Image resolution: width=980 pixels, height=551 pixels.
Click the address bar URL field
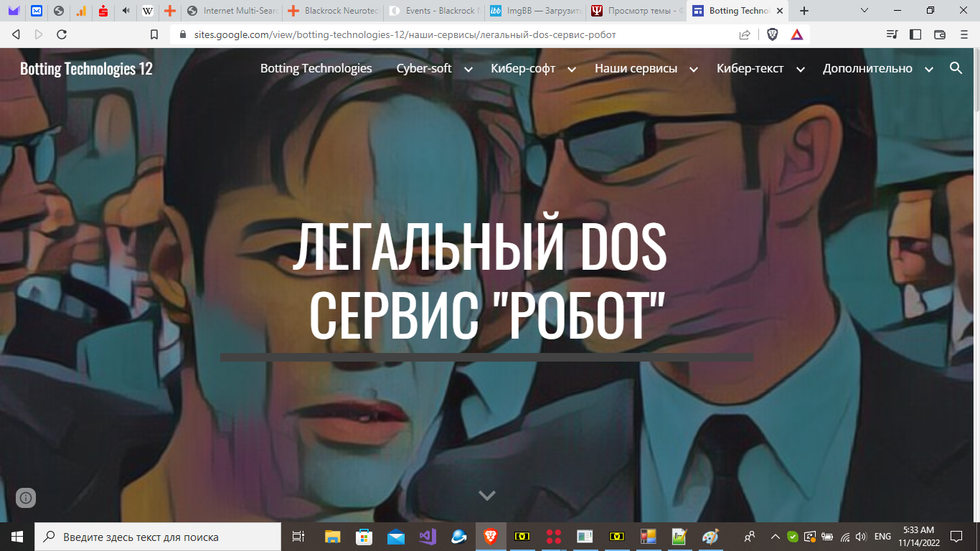[x=459, y=34]
